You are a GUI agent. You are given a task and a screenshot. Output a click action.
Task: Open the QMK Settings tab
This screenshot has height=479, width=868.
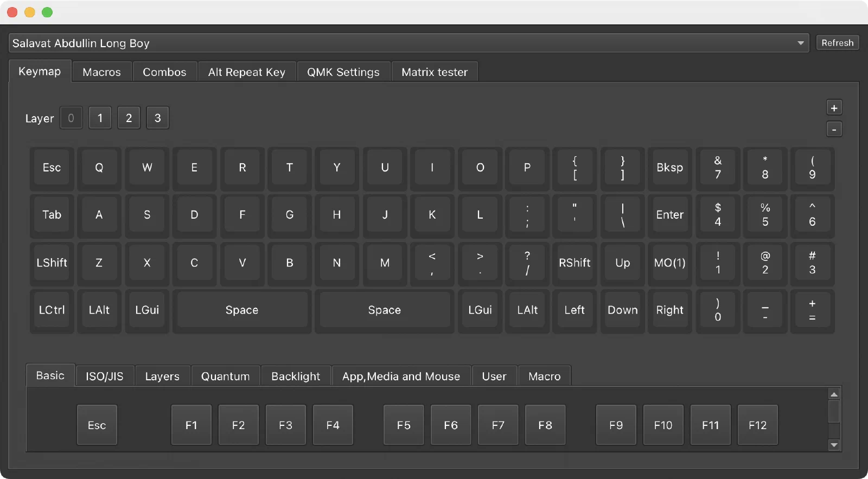(343, 72)
